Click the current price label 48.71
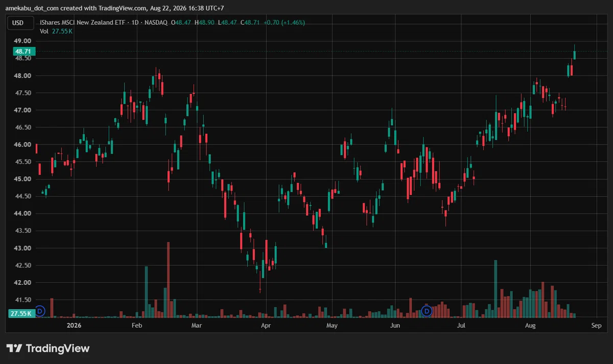The width and height of the screenshot is (613, 364). pos(23,52)
